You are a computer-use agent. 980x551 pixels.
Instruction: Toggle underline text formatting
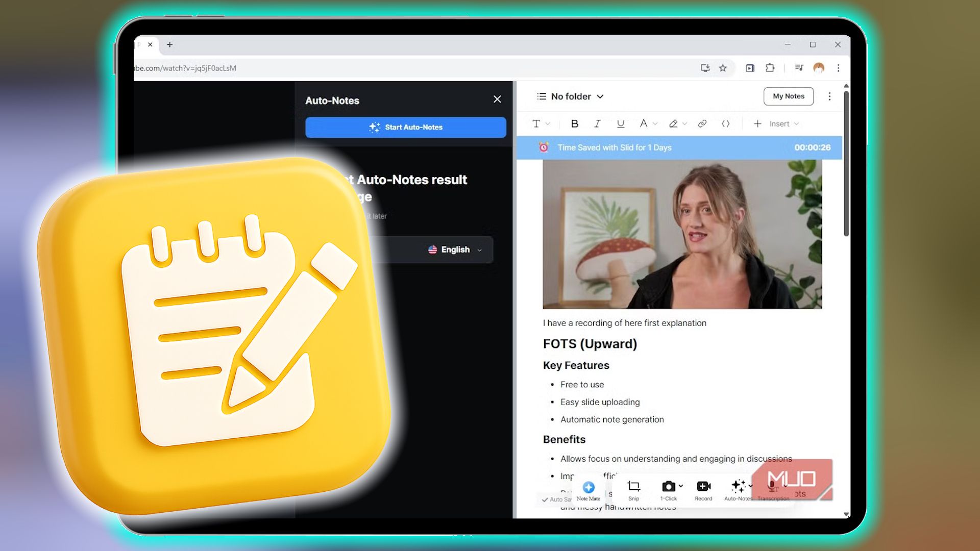pyautogui.click(x=620, y=123)
